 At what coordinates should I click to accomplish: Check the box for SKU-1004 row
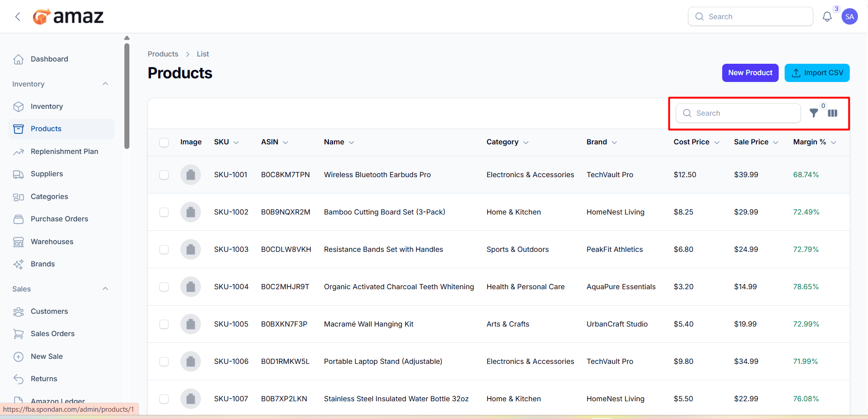tap(164, 287)
